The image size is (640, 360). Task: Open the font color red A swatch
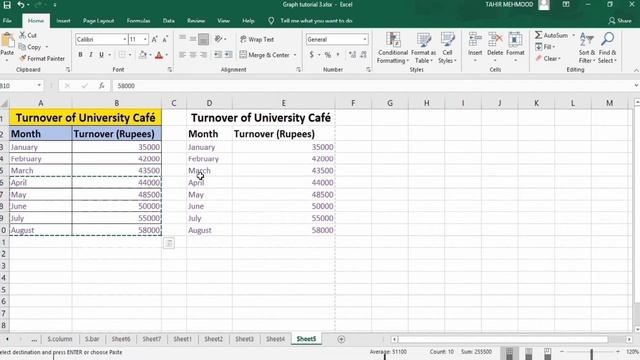click(x=159, y=55)
